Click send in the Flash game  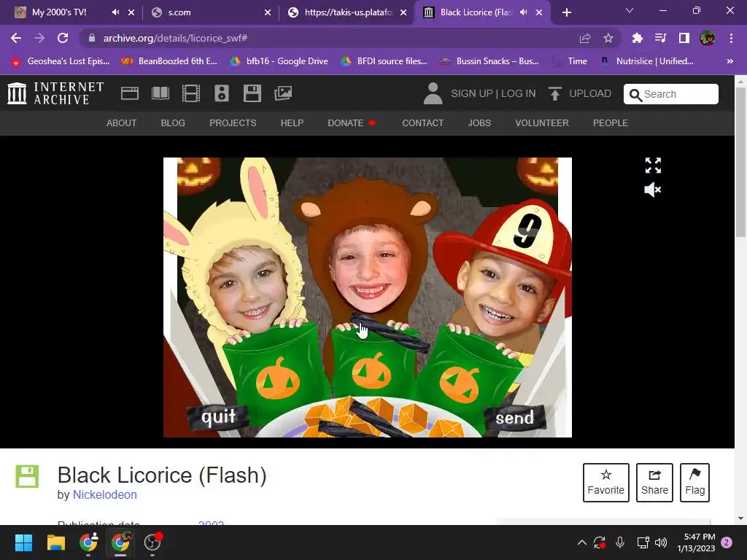[514, 418]
